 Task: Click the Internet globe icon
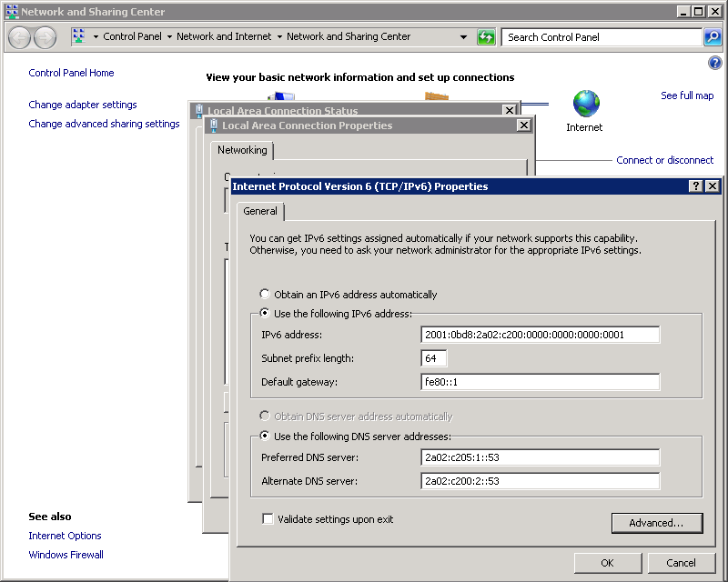click(586, 103)
